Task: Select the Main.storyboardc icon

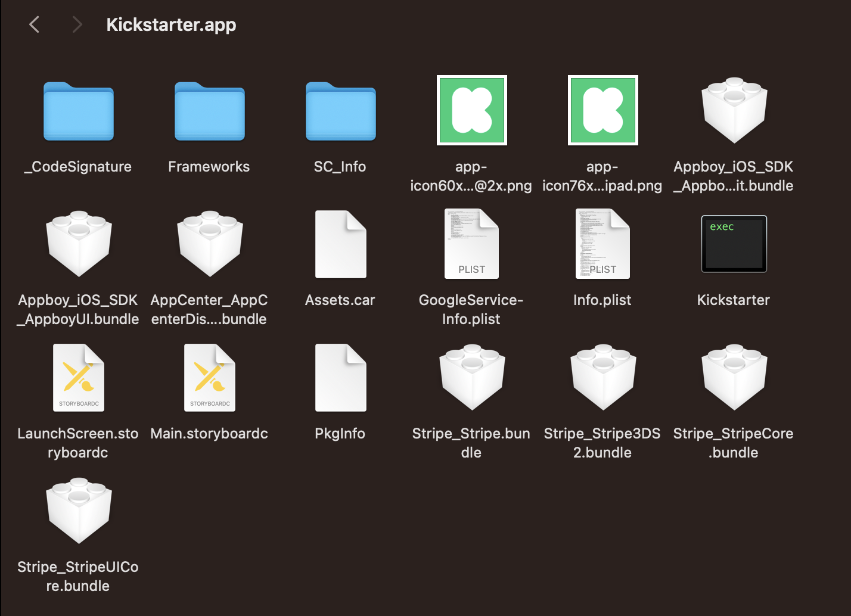Action: click(x=210, y=378)
